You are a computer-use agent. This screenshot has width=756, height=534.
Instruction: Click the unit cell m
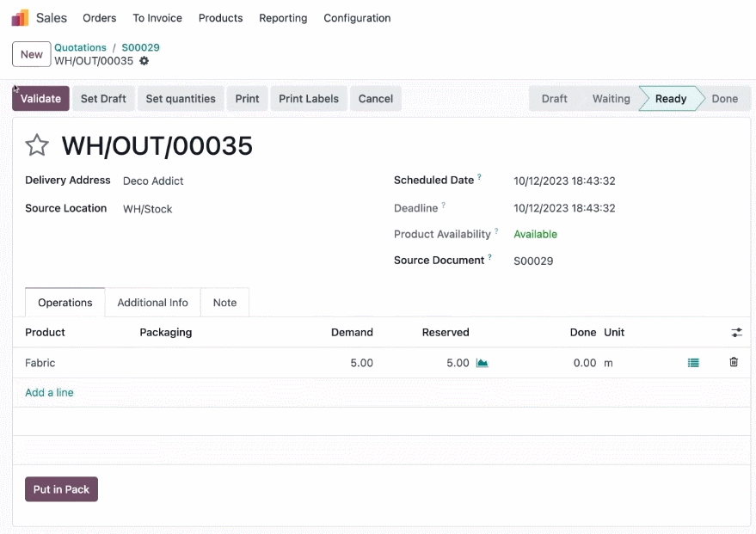[x=608, y=362]
